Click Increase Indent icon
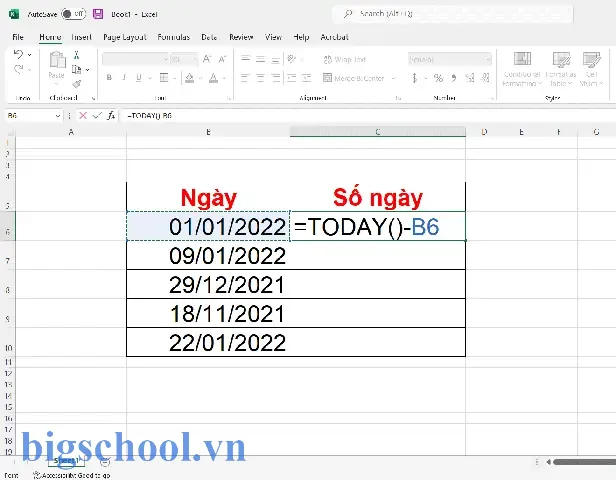 (x=306, y=78)
